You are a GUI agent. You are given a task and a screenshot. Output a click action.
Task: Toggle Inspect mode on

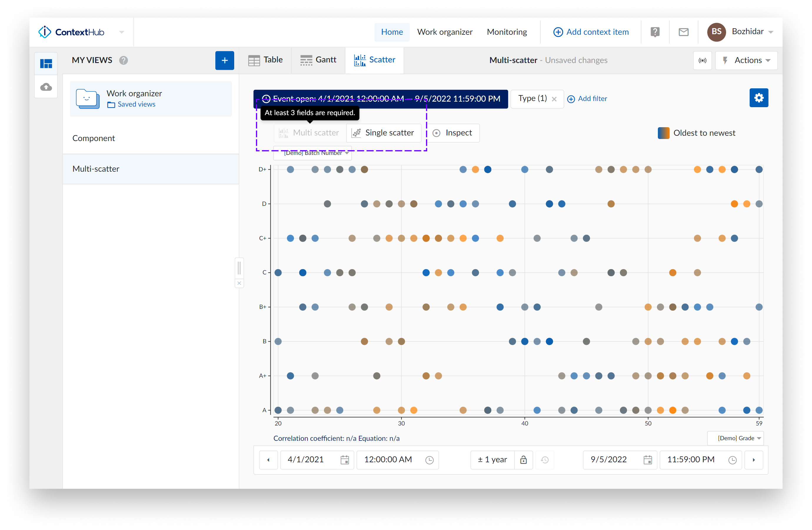pyautogui.click(x=452, y=133)
